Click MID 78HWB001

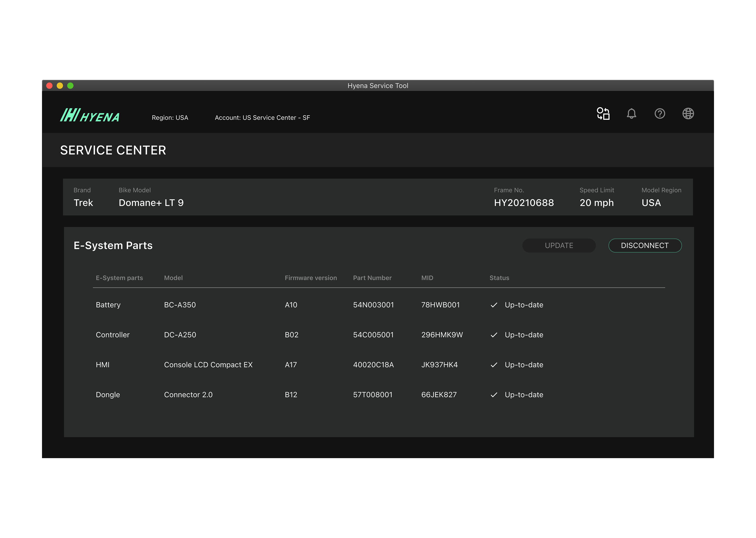440,305
